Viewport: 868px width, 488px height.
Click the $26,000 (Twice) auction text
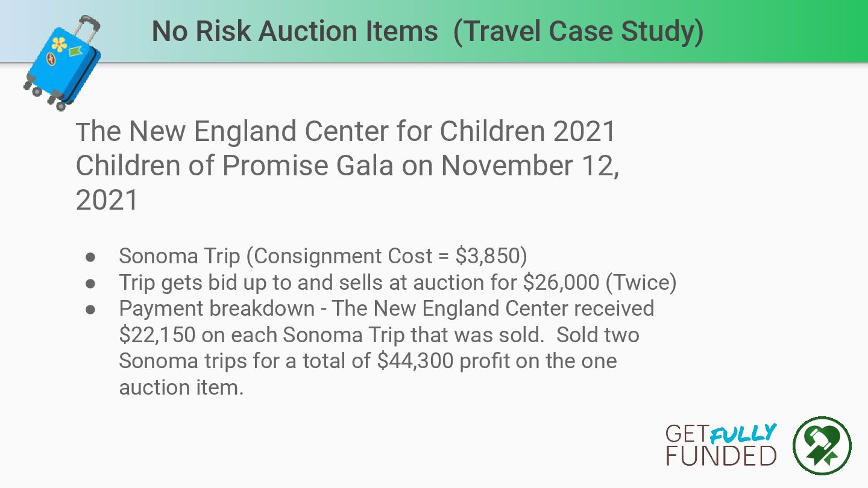click(x=600, y=283)
